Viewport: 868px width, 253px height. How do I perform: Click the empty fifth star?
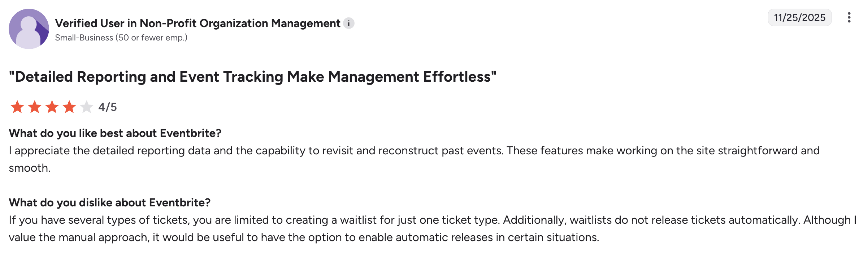point(87,107)
